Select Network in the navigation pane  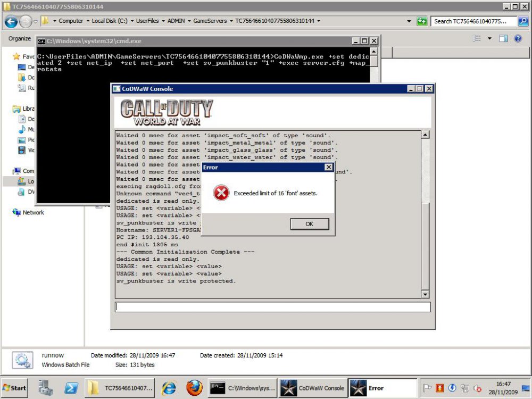[33, 212]
